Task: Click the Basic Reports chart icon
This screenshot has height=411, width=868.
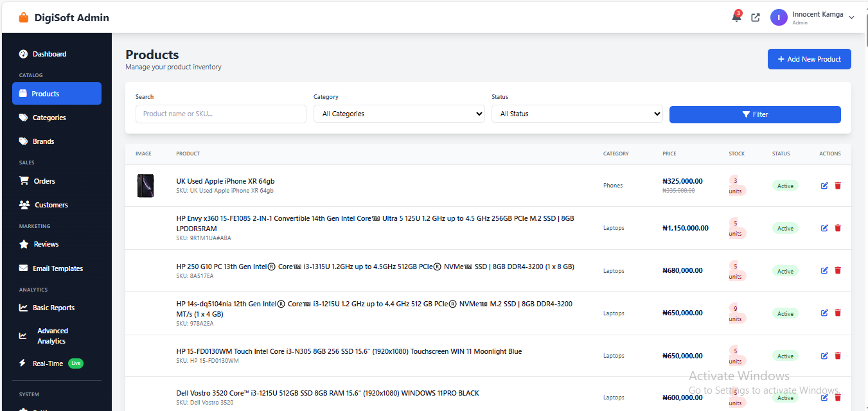Action: click(x=24, y=308)
